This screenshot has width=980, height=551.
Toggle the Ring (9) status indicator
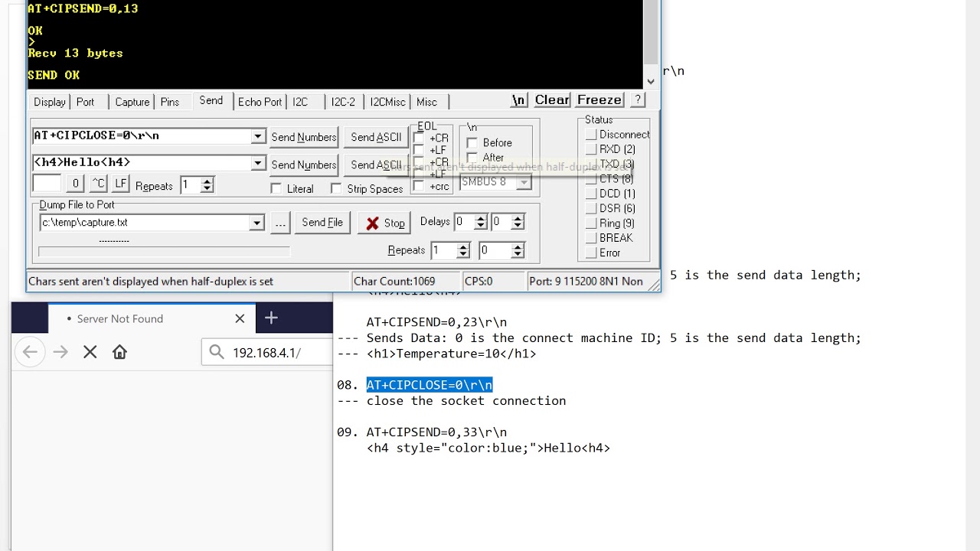click(x=591, y=223)
